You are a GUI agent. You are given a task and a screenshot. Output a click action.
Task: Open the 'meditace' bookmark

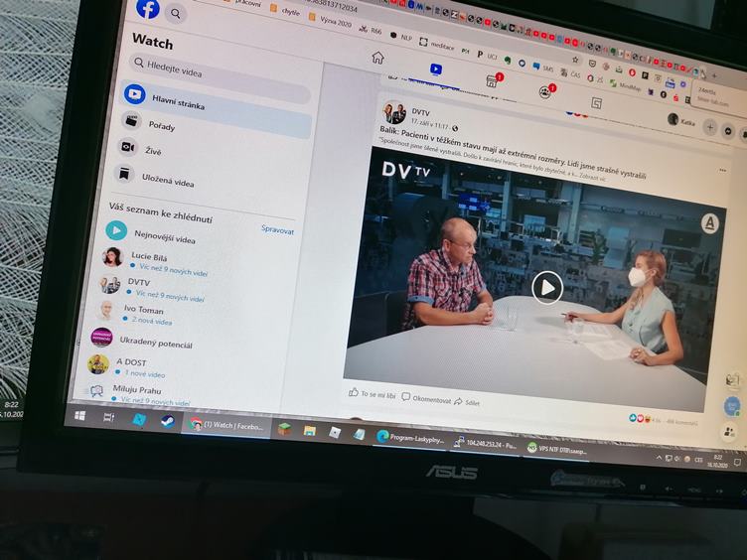(x=437, y=45)
